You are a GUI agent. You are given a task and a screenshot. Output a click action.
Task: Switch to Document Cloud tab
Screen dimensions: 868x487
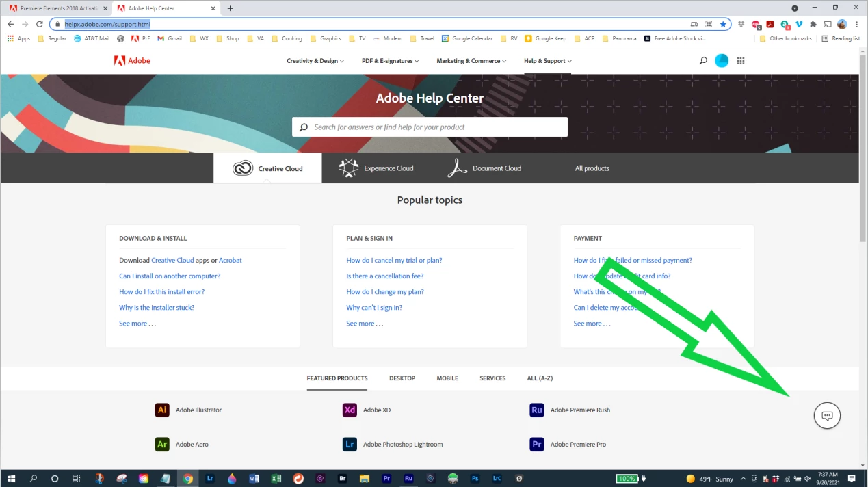point(484,168)
